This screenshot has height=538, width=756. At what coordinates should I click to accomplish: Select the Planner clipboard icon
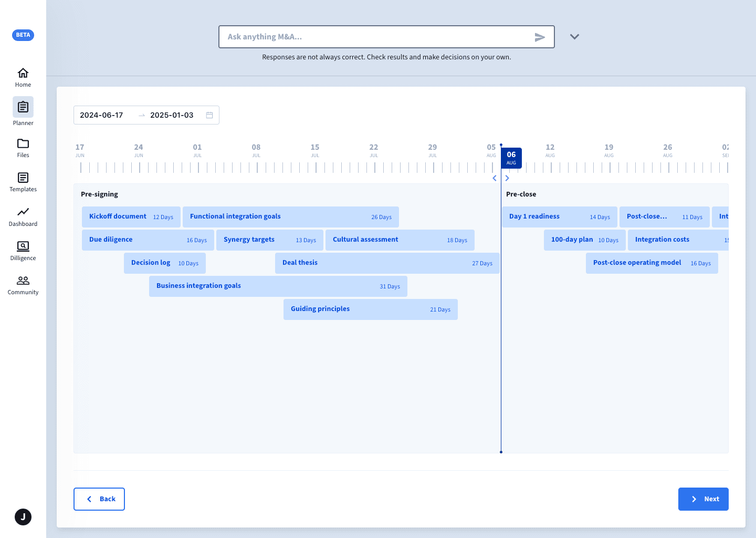(x=23, y=107)
